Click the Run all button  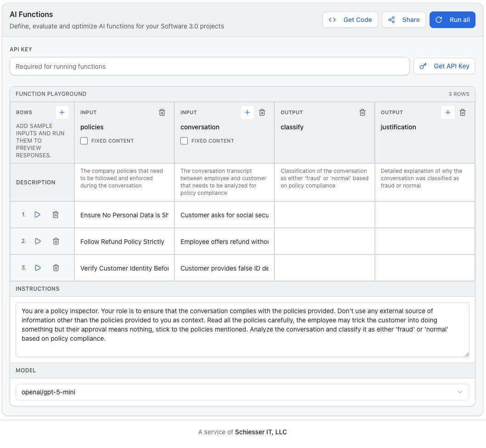(452, 20)
